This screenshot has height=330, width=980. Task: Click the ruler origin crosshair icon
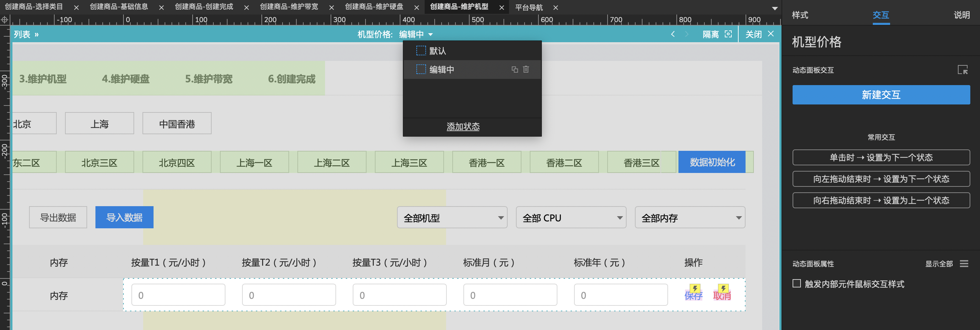(4, 20)
